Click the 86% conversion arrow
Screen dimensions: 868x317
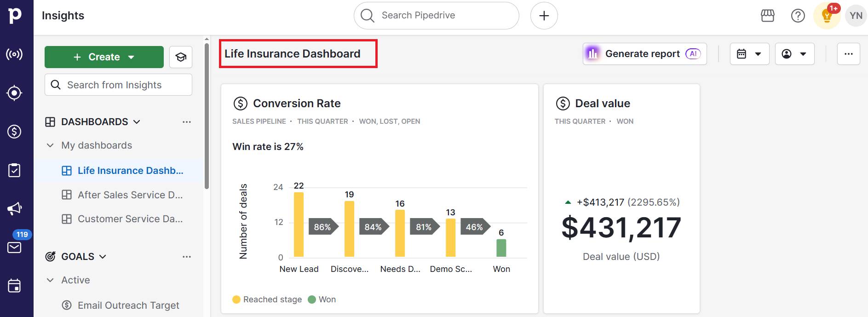323,227
